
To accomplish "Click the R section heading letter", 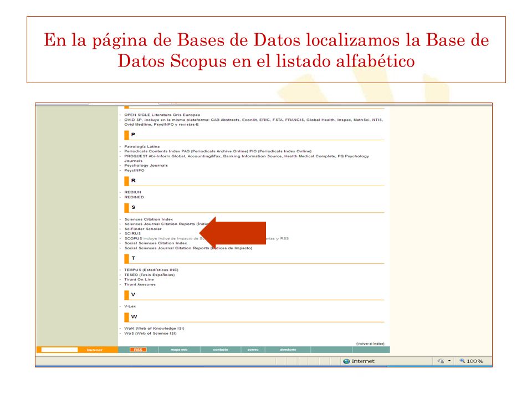I will coord(134,181).
